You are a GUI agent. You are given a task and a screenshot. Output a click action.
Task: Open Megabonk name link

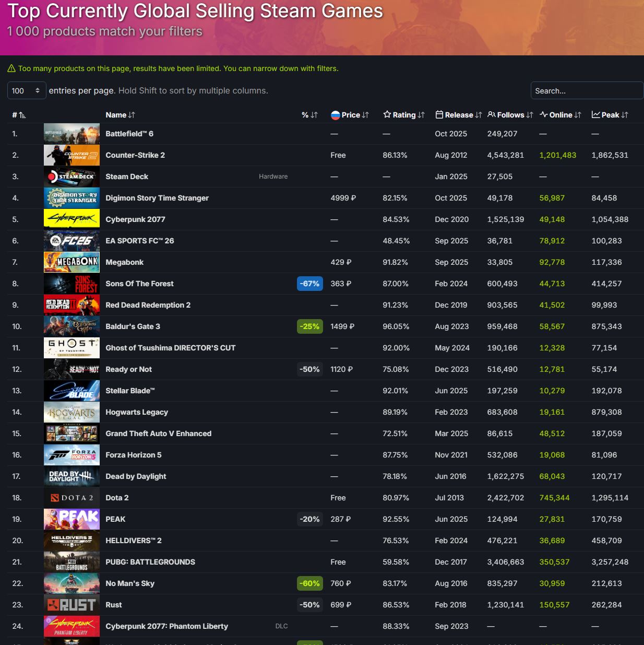pyautogui.click(x=124, y=262)
